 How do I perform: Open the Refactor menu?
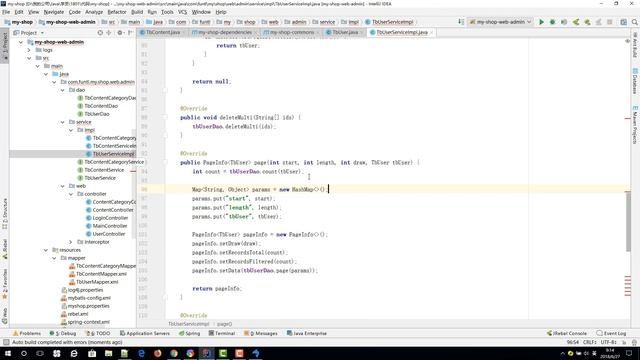pos(117,12)
